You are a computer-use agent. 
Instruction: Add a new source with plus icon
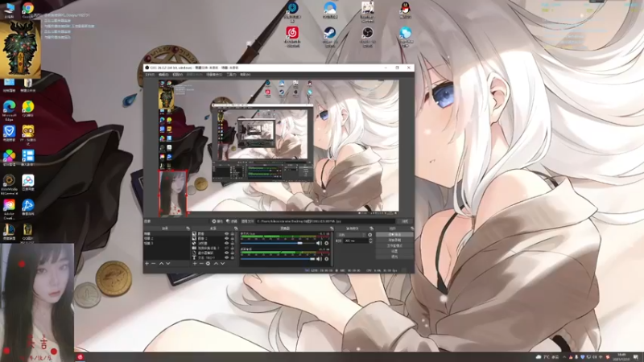pyautogui.click(x=195, y=264)
